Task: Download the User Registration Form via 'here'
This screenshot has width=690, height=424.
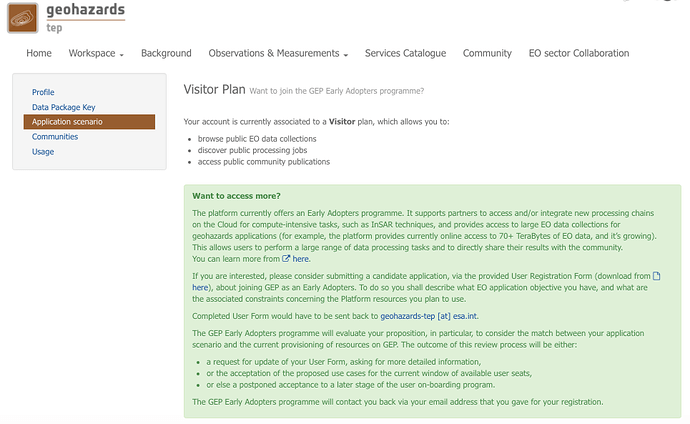Action: (x=201, y=286)
